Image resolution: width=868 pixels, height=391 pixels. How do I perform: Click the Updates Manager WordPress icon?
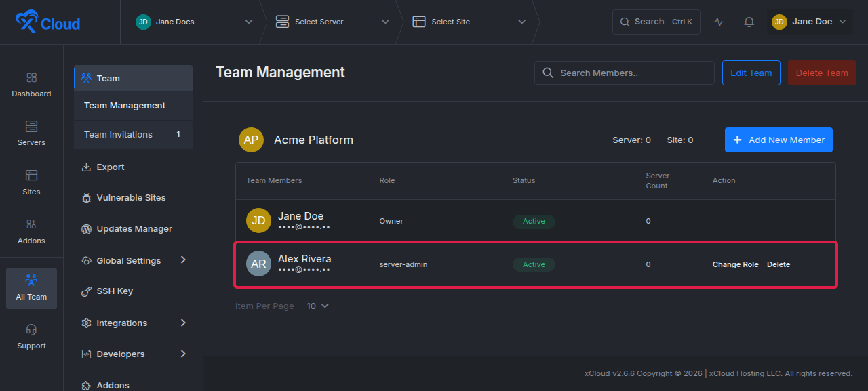(86, 229)
